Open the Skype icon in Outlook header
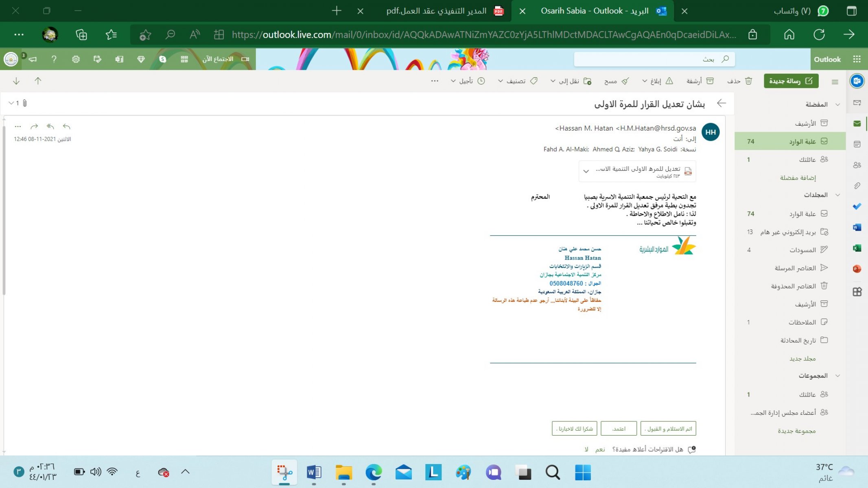The image size is (868, 488). tap(162, 59)
